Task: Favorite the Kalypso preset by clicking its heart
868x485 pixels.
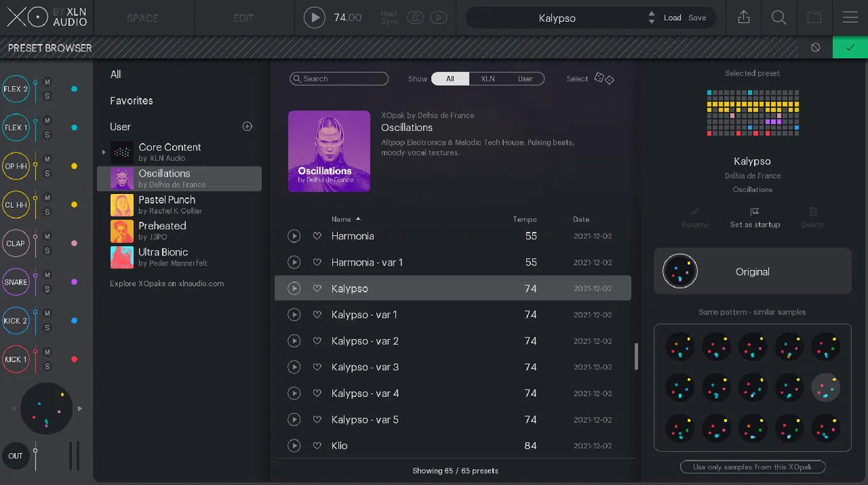Action: [317, 288]
